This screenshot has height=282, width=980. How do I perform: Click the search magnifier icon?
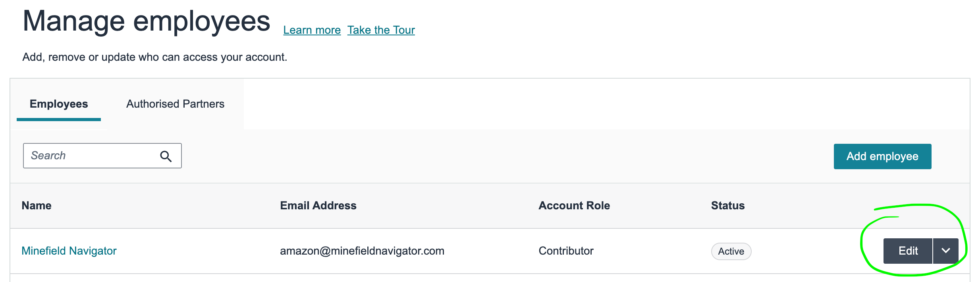click(166, 156)
